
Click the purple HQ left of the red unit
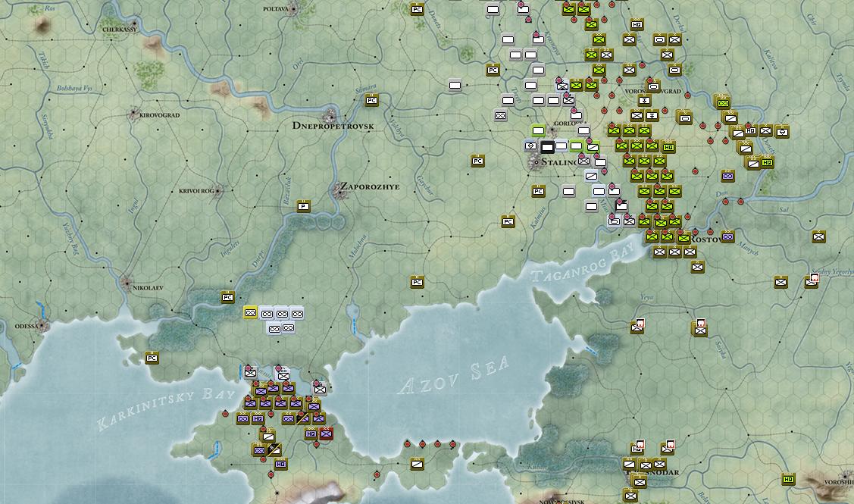(311, 434)
